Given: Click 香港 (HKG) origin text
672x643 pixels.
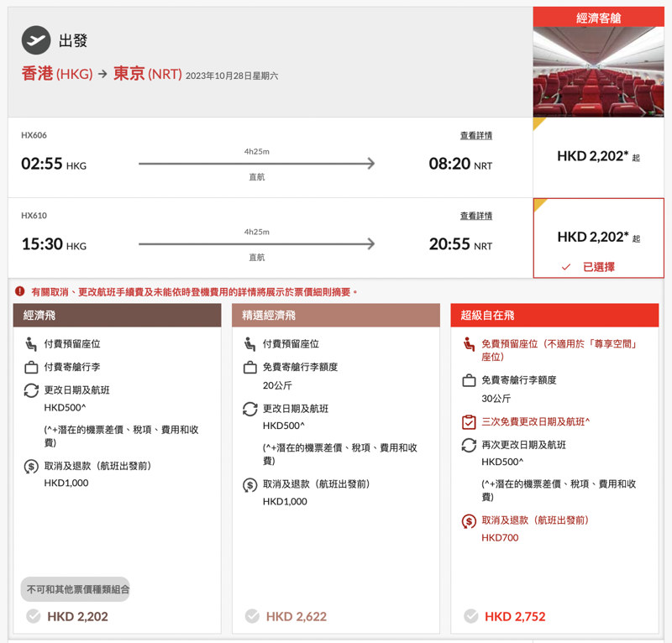Looking at the screenshot, I should pyautogui.click(x=57, y=74).
